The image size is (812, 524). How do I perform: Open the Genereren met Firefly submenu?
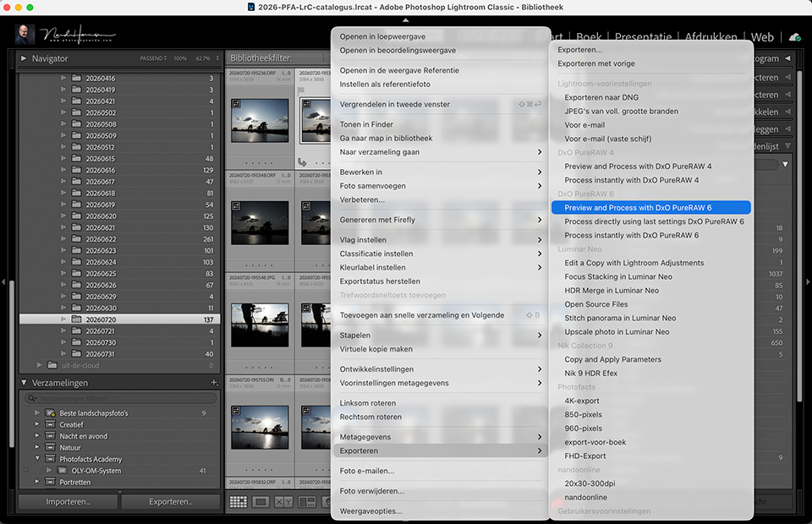[x=440, y=220]
